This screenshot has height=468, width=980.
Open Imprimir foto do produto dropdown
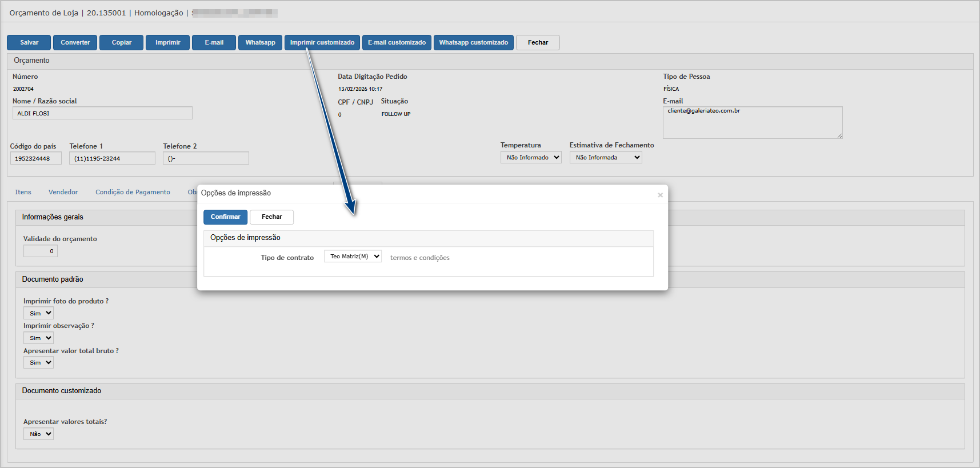[x=38, y=313]
